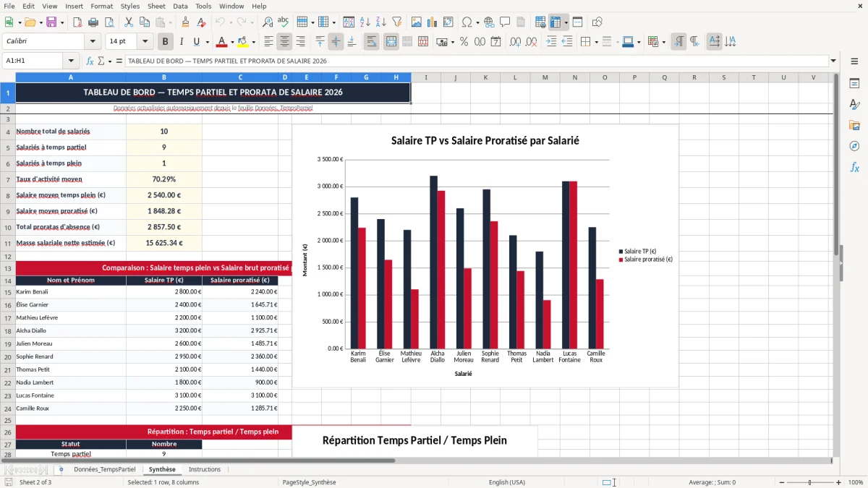Insert special character omega icon

coord(467,22)
